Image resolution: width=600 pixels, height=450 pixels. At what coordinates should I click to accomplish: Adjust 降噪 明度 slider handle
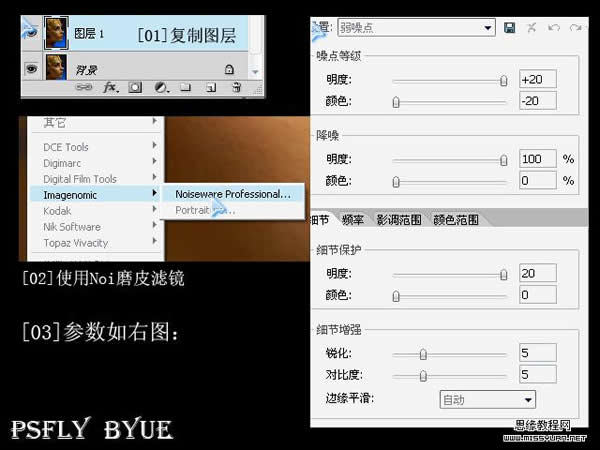[x=504, y=160]
